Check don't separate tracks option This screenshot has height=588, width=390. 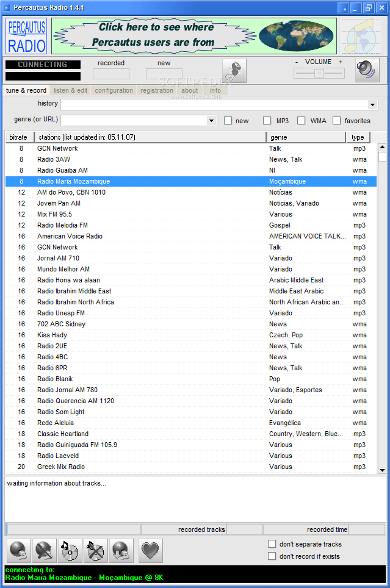pyautogui.click(x=272, y=543)
